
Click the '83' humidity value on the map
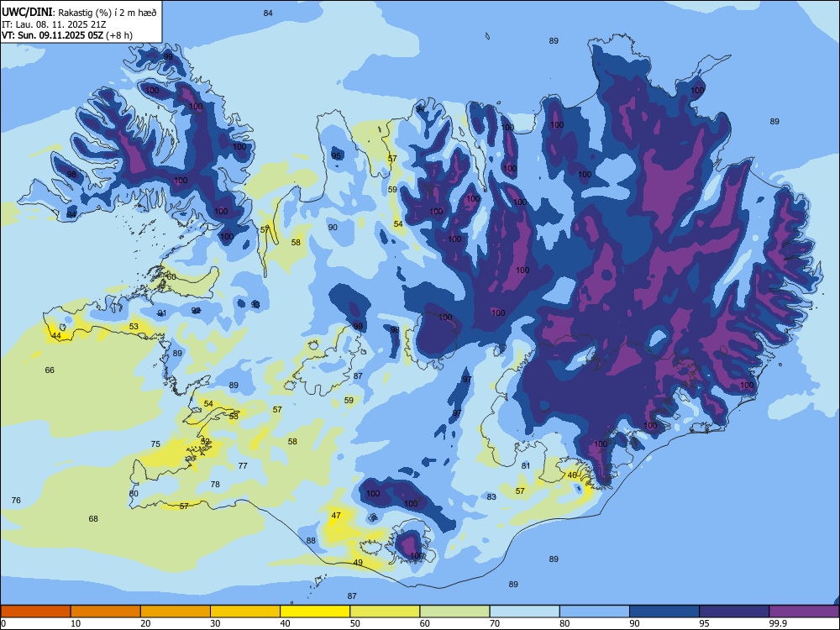(x=491, y=496)
